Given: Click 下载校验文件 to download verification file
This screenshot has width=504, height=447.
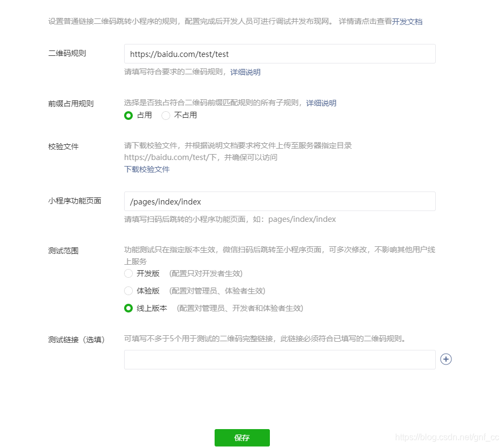Looking at the screenshot, I should [x=146, y=169].
